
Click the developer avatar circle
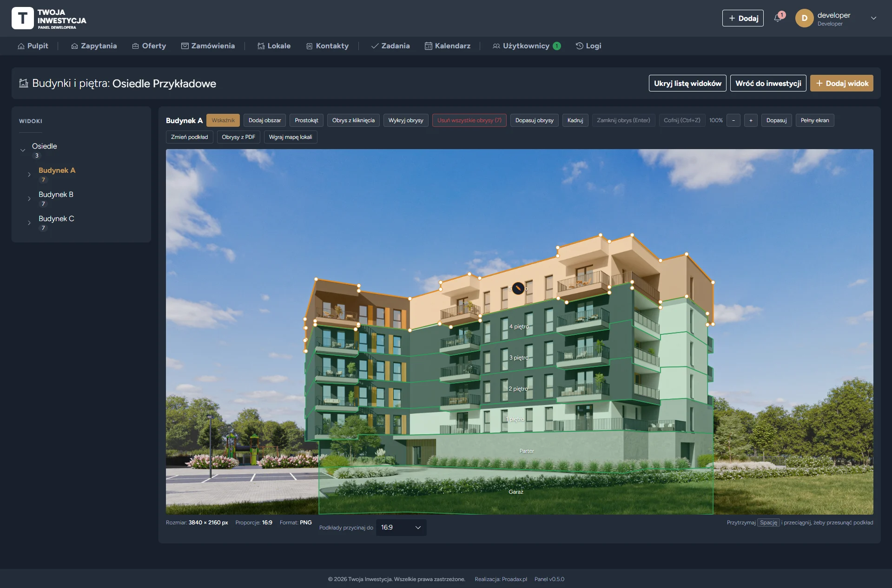(x=804, y=18)
